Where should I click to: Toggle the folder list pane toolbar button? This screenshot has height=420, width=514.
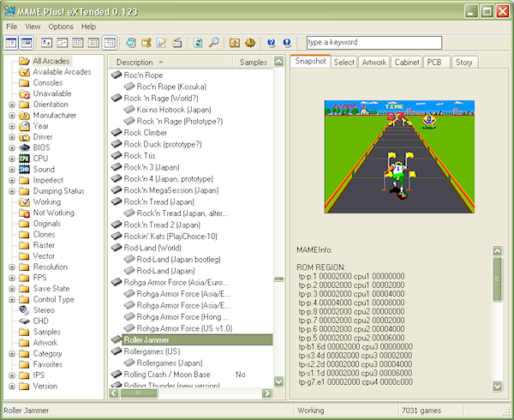point(10,43)
